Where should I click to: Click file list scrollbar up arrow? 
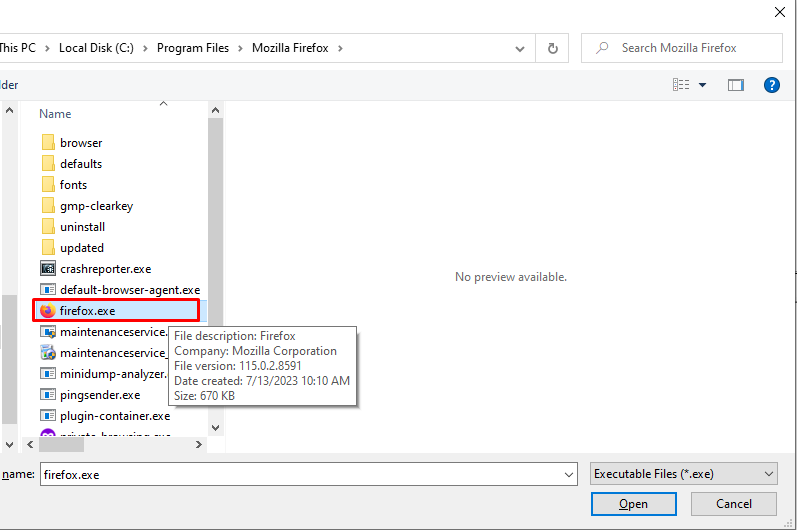tap(216, 110)
